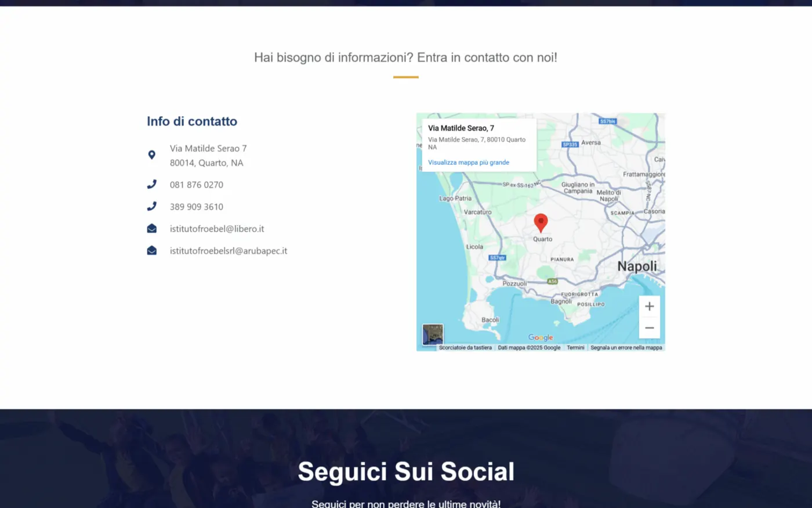Call landline number 081 876 0270

click(x=197, y=185)
